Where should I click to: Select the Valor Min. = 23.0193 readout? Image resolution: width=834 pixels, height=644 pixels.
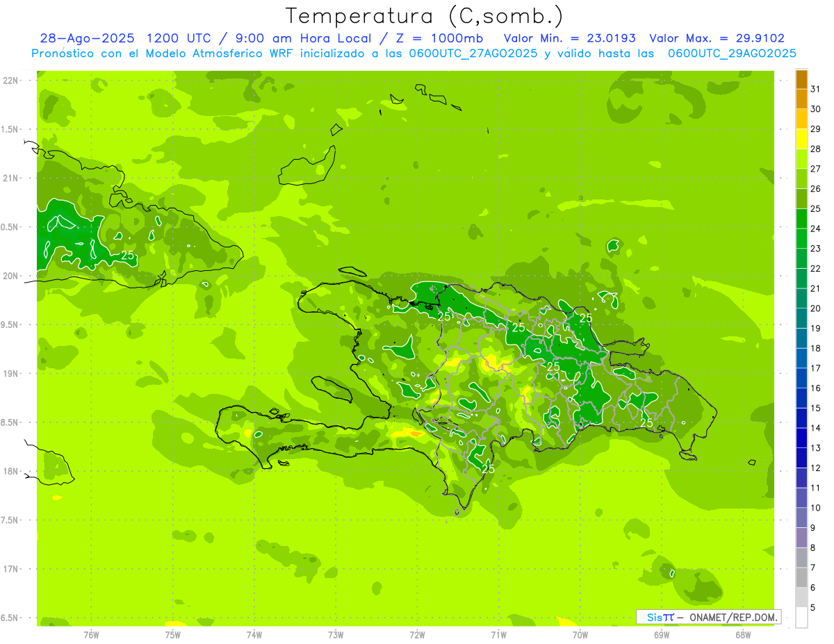pyautogui.click(x=569, y=38)
